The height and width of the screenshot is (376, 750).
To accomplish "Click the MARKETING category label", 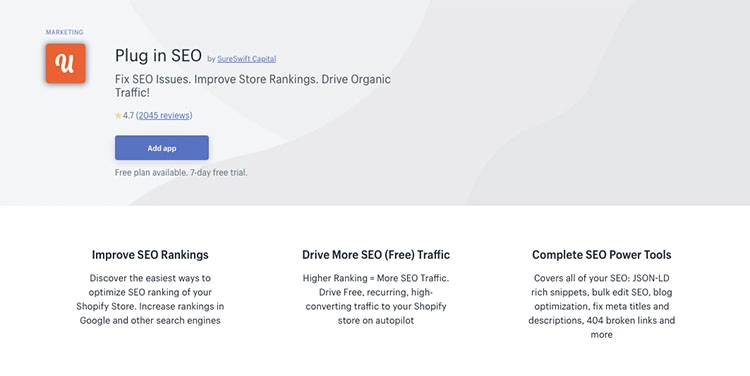I will (65, 32).
